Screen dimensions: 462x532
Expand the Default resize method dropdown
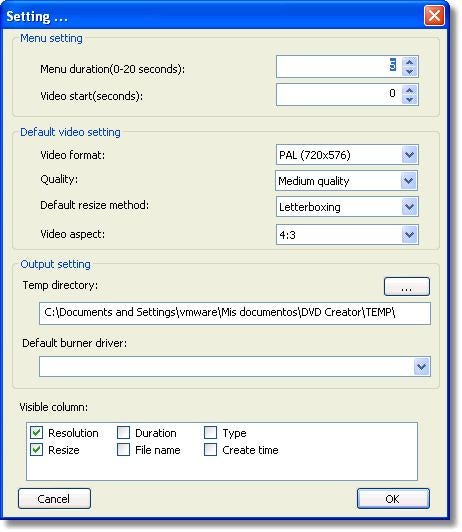[409, 207]
